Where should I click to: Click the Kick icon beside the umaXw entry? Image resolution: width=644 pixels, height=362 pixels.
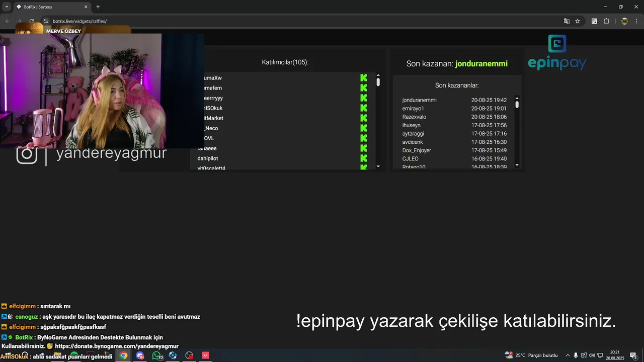click(364, 78)
